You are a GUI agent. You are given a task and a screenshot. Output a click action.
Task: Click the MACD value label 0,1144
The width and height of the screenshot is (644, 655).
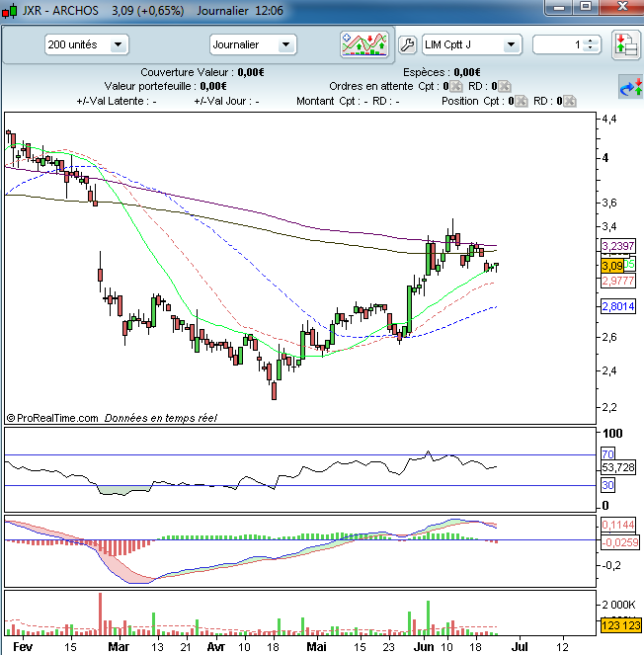point(618,525)
